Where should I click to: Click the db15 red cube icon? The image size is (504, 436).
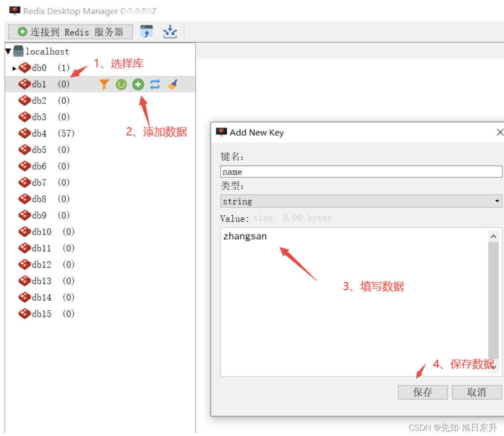tap(25, 314)
